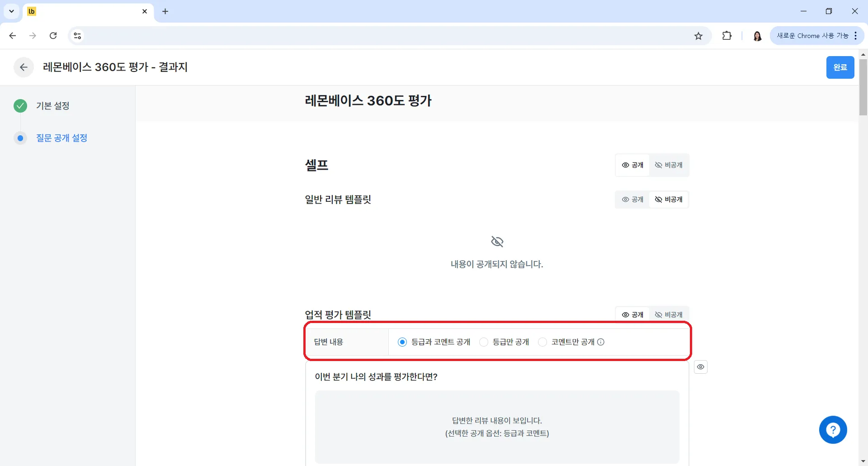Open the help chat bubble icon
The image size is (868, 466).
(833, 430)
